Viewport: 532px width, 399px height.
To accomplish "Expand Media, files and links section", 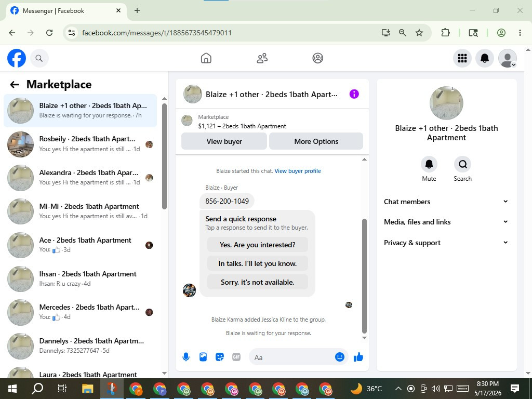I will [x=446, y=222].
